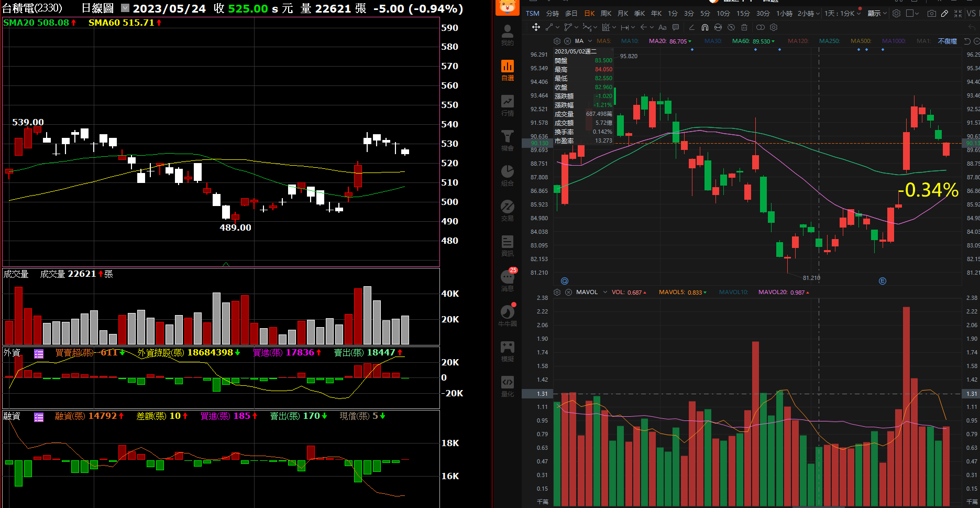
Task: Open the MAVOL indicator selector dropdown
Action: (605, 292)
